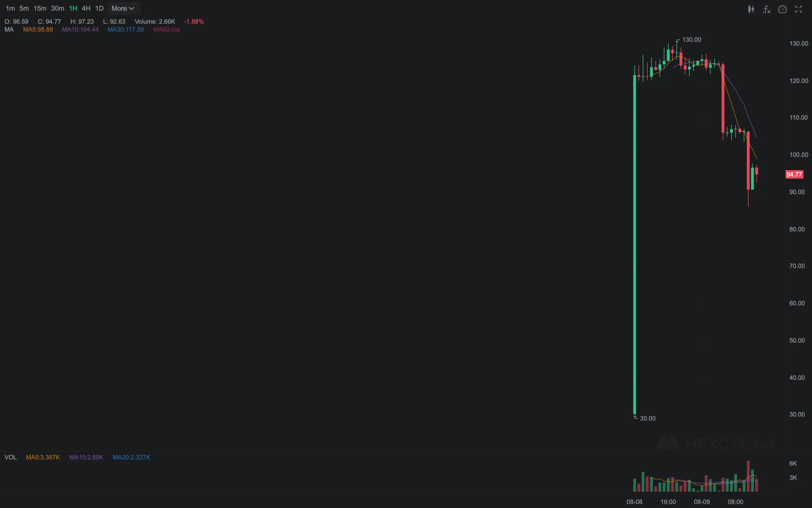Image resolution: width=812 pixels, height=508 pixels.
Task: Click the volume MA5:3.387K label
Action: coord(43,457)
